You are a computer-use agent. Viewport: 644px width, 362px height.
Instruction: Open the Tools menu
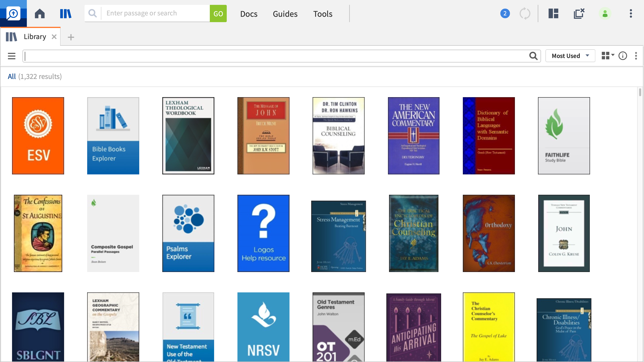point(323,14)
